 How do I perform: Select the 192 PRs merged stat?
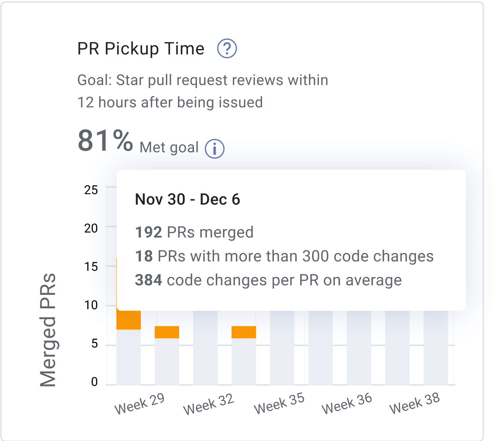click(195, 232)
